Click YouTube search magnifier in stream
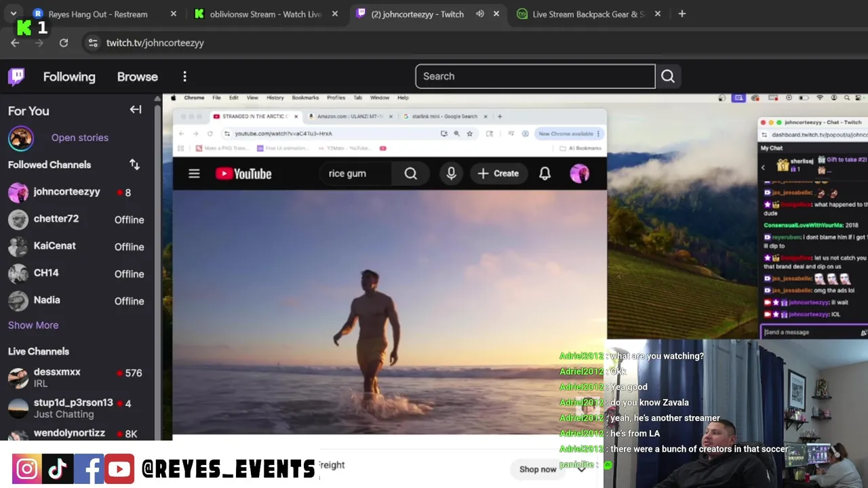The width and height of the screenshot is (868, 488). 411,174
